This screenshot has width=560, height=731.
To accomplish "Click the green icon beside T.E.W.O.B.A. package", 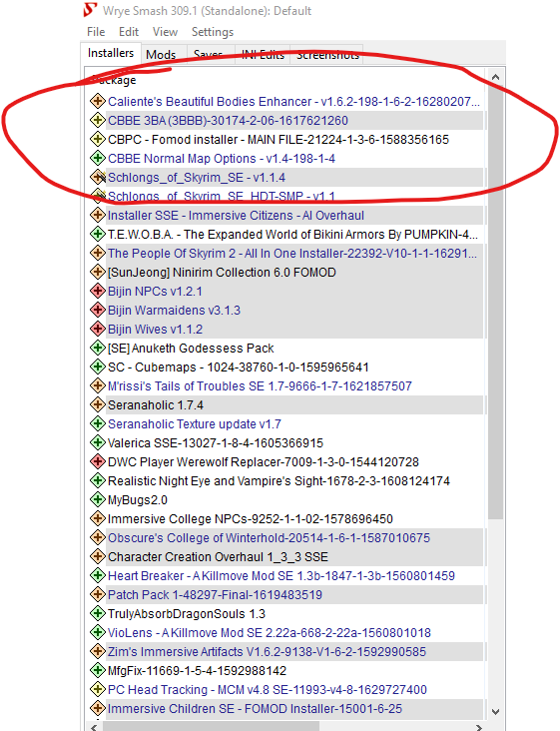I will click(98, 234).
